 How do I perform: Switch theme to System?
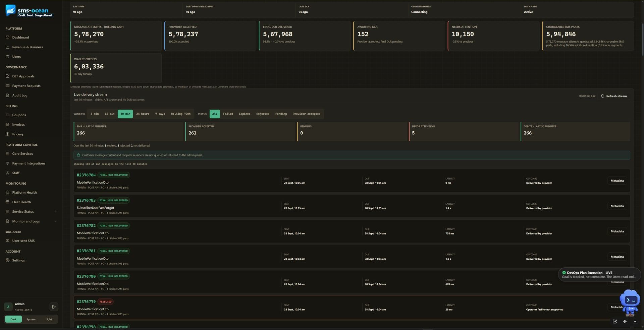(31, 319)
